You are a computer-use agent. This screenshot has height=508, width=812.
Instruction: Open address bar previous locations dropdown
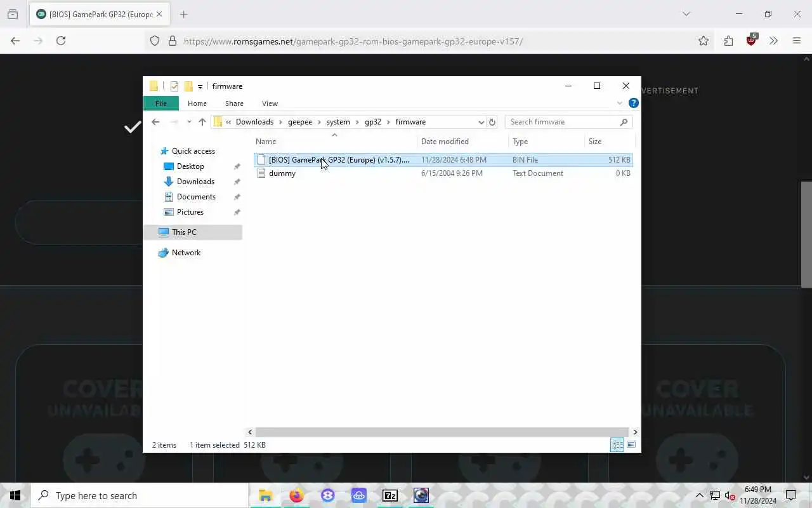point(481,122)
